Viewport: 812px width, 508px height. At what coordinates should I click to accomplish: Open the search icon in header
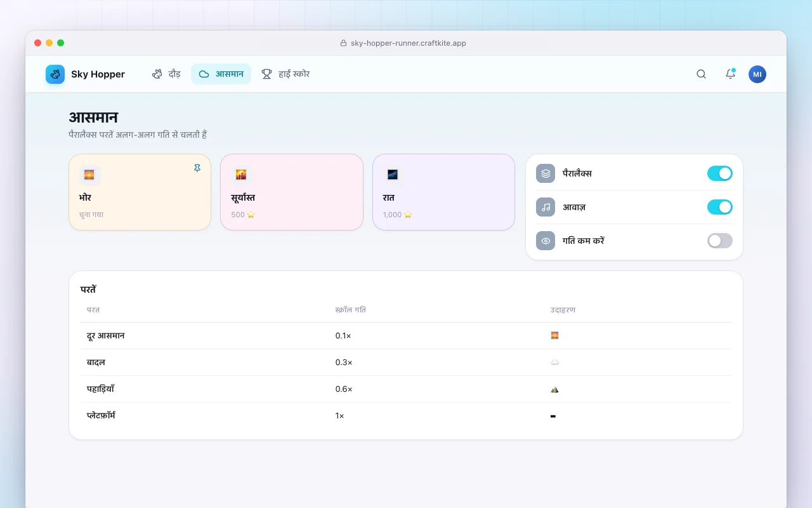pyautogui.click(x=701, y=74)
